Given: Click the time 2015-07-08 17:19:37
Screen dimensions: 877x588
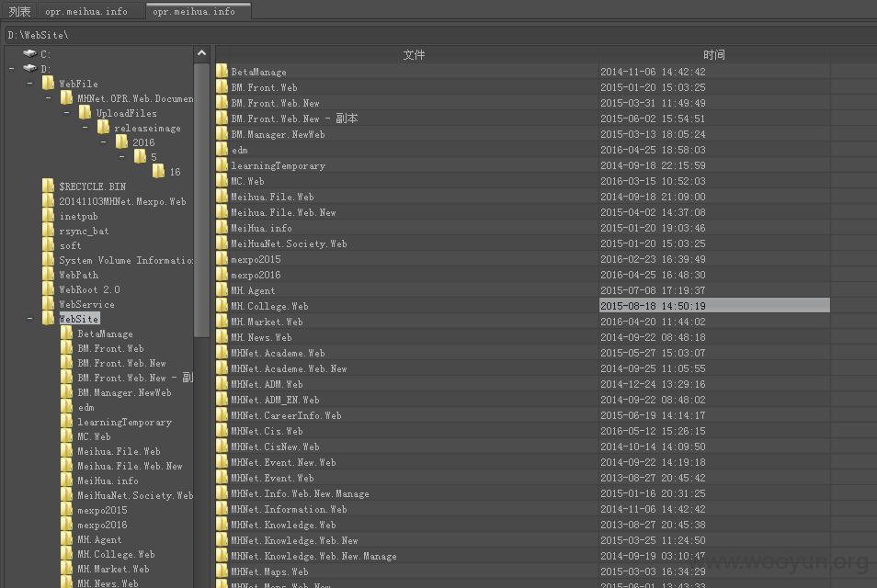Looking at the screenshot, I should tap(653, 290).
